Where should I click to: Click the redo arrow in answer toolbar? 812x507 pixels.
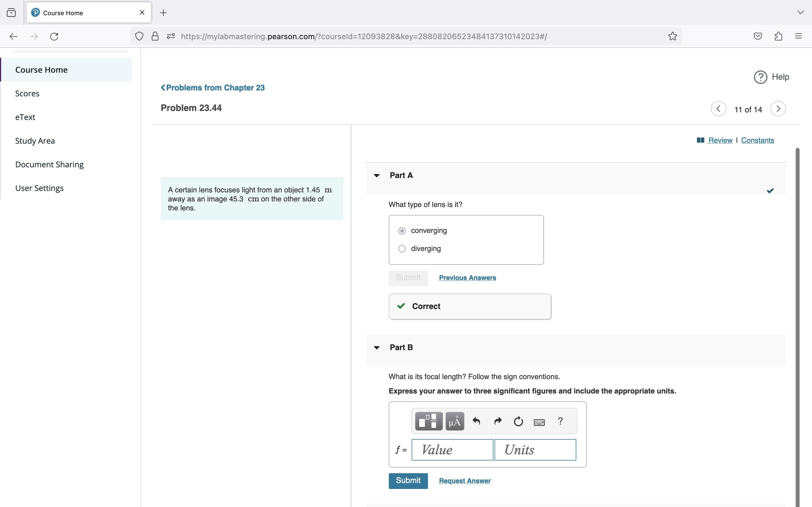[x=498, y=421]
